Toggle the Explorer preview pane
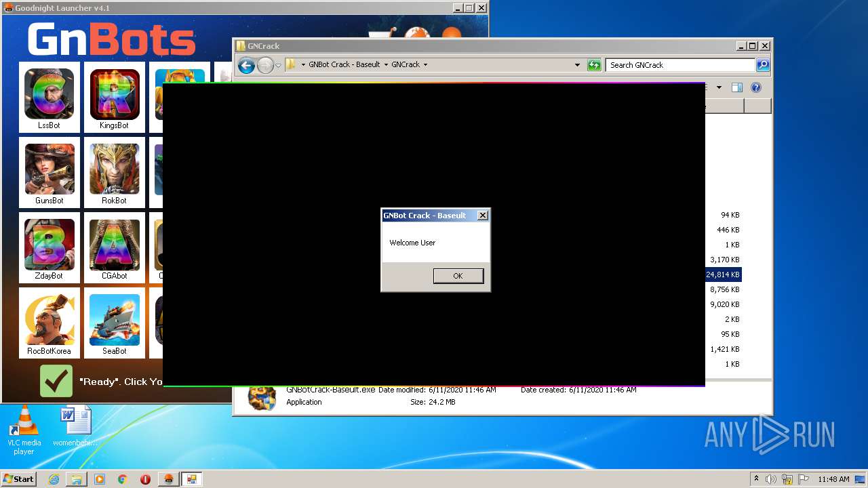 pos(737,87)
